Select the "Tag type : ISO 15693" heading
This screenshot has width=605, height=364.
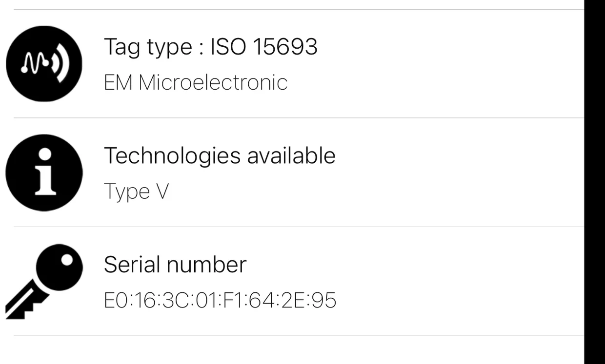click(x=210, y=47)
